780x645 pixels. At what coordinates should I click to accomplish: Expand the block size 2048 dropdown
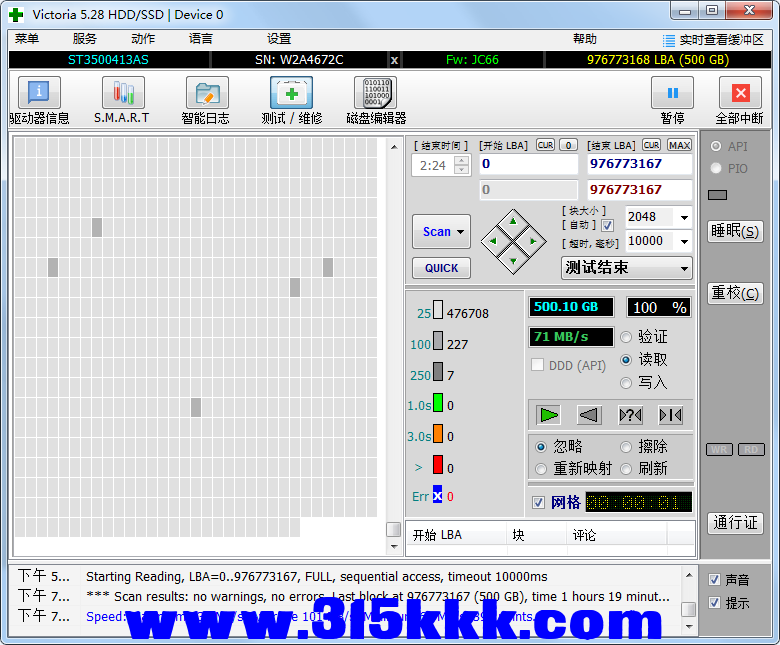684,217
